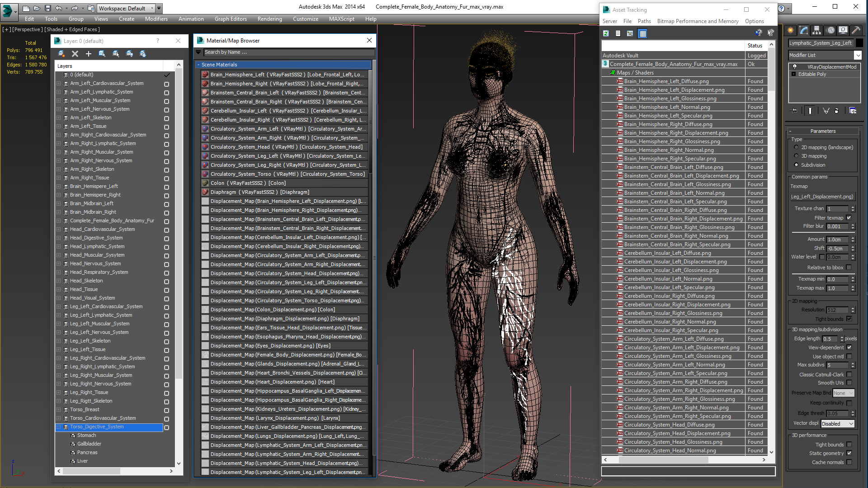Open the Hierarchy command panel tab
Screen dimensions: 868x488
click(816, 30)
